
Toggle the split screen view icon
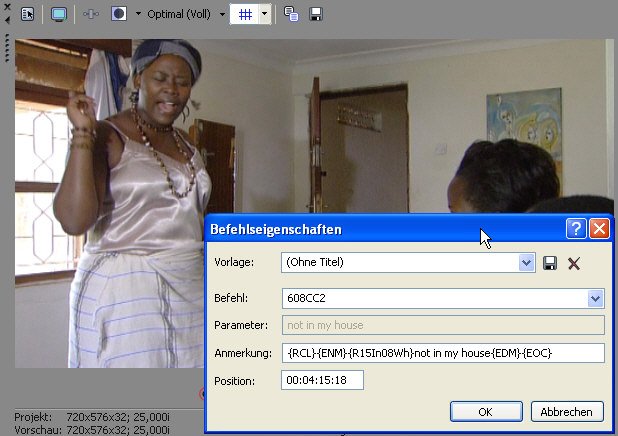click(119, 15)
